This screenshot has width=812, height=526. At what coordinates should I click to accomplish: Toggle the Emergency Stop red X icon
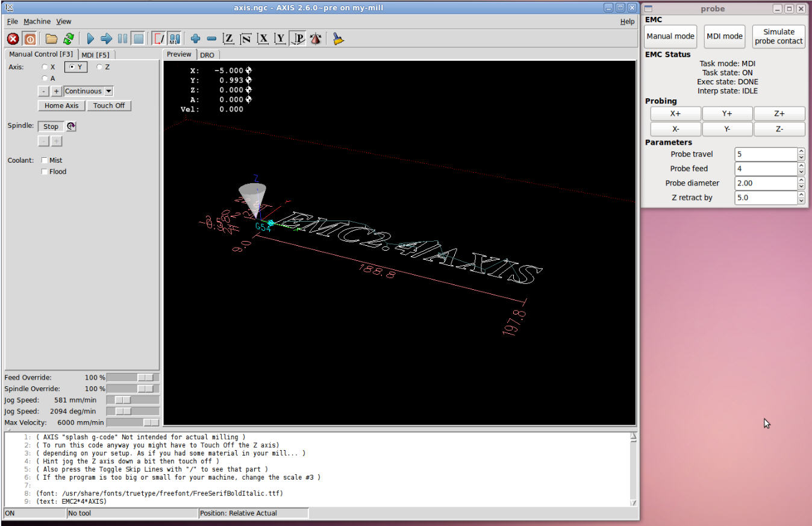[x=13, y=39]
